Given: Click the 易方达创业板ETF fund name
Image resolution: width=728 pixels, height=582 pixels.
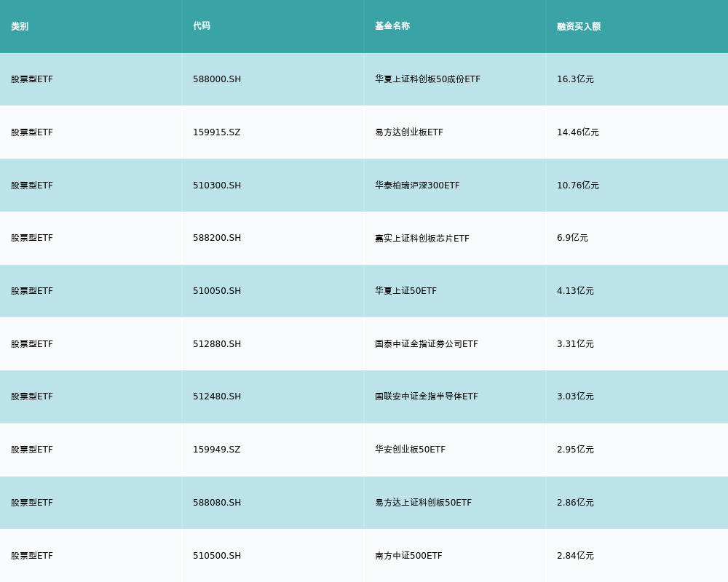Looking at the screenshot, I should 408,132.
